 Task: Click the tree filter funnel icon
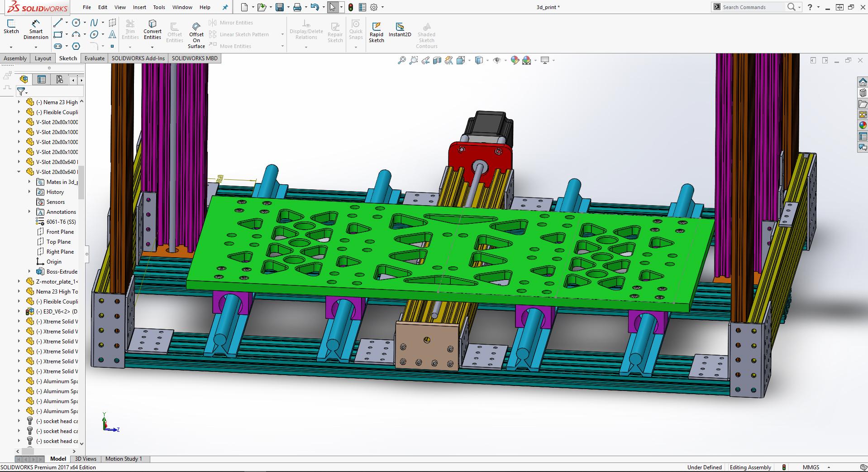[21, 92]
